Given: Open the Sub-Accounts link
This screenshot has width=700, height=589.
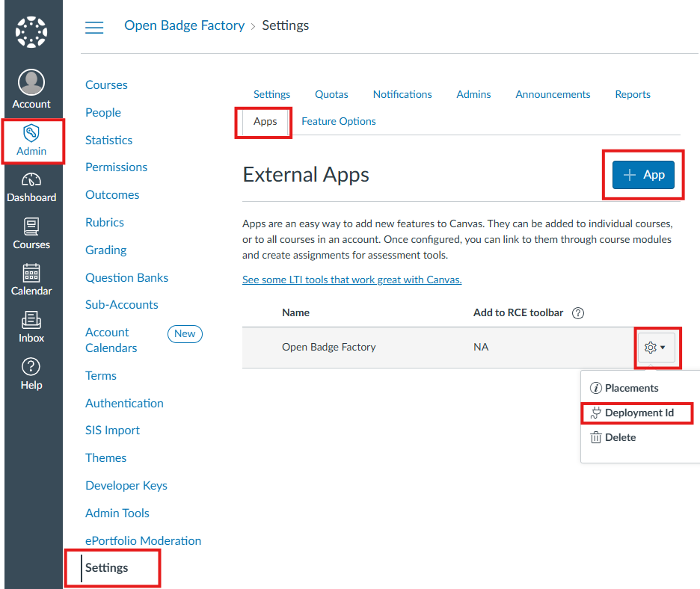Looking at the screenshot, I should (x=121, y=305).
